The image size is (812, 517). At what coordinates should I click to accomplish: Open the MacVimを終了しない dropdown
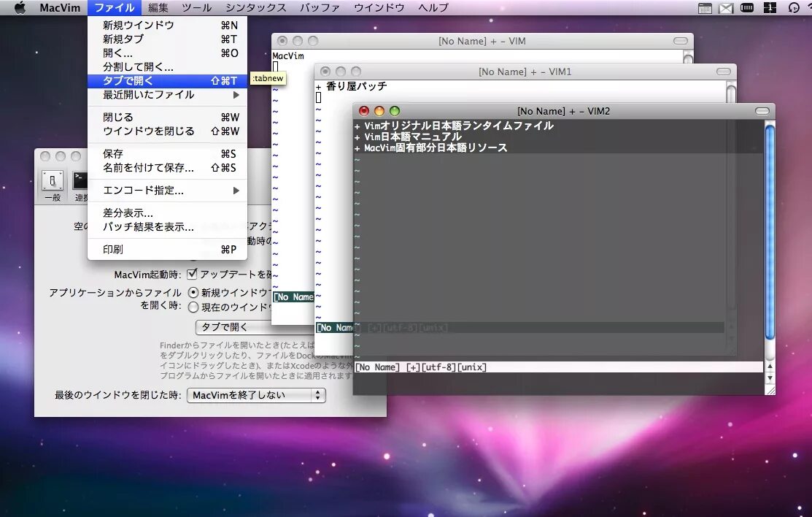pos(256,395)
